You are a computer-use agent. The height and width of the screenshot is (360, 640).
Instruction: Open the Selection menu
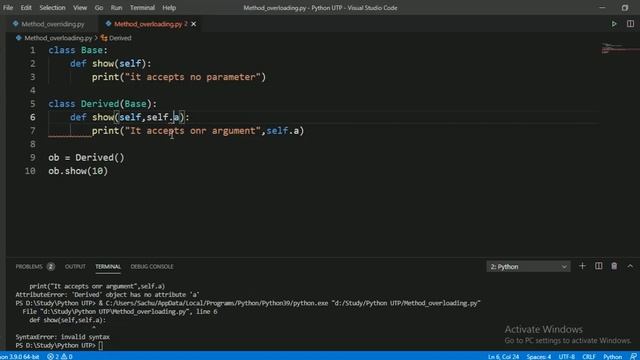pos(52,8)
